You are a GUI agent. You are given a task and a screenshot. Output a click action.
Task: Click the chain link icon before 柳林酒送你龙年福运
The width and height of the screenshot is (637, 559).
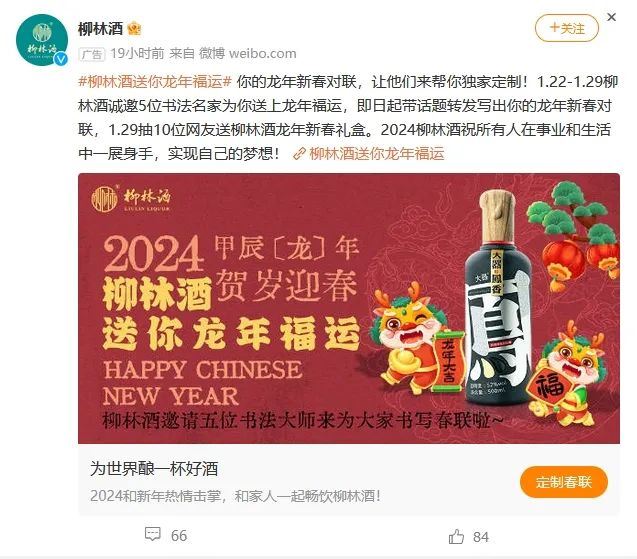299,154
